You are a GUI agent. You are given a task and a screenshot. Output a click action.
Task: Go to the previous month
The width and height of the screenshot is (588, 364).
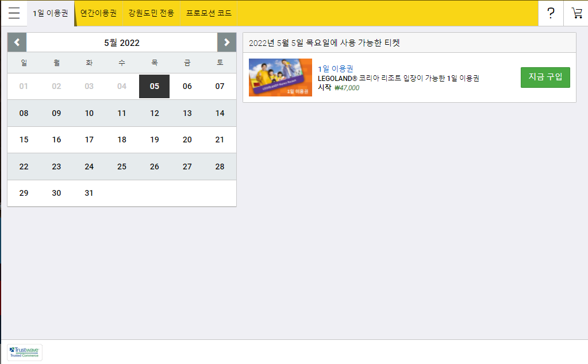click(x=17, y=42)
